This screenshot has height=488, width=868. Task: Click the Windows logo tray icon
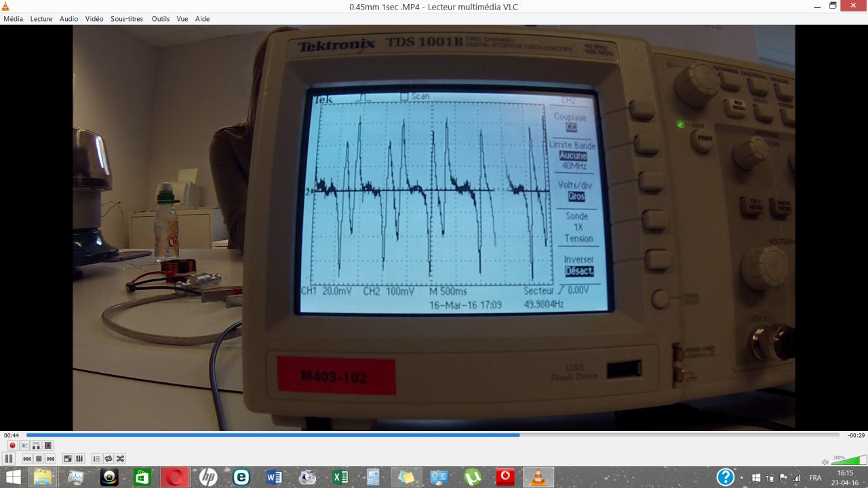[x=757, y=478]
